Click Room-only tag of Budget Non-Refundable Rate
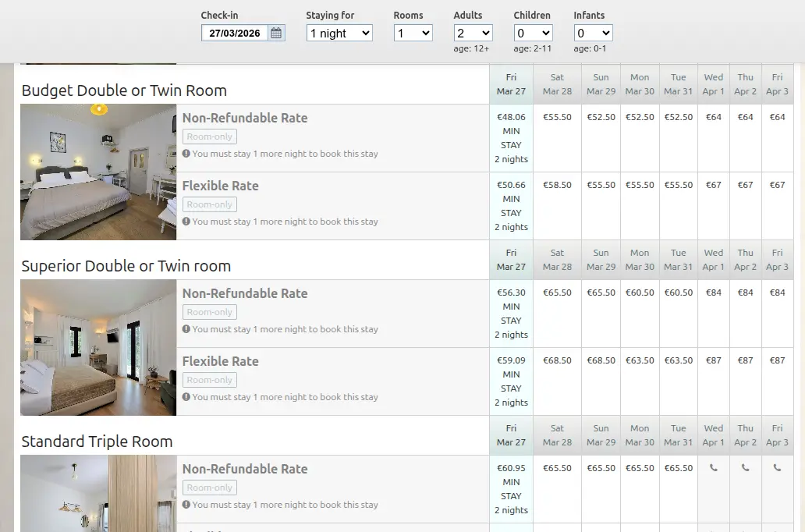 [x=210, y=137]
